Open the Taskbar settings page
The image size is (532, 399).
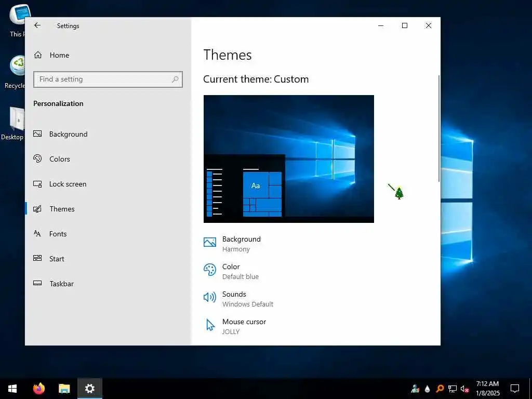coord(108,284)
